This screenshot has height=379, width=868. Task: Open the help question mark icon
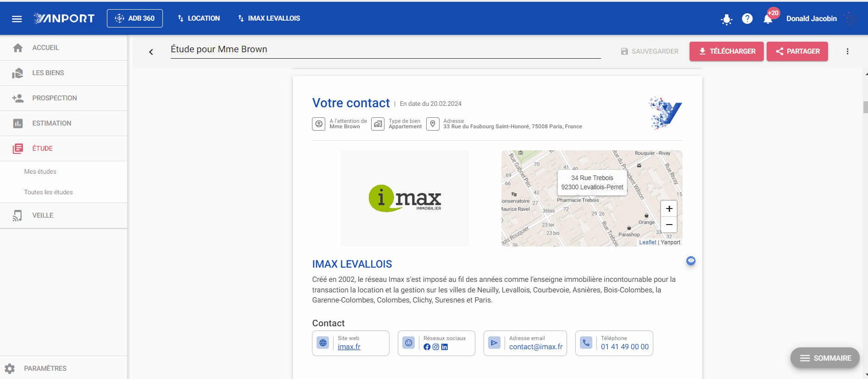click(x=747, y=18)
